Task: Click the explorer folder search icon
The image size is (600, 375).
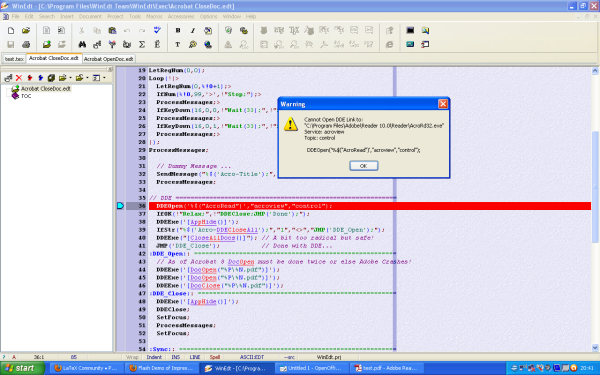Action: [x=425, y=30]
